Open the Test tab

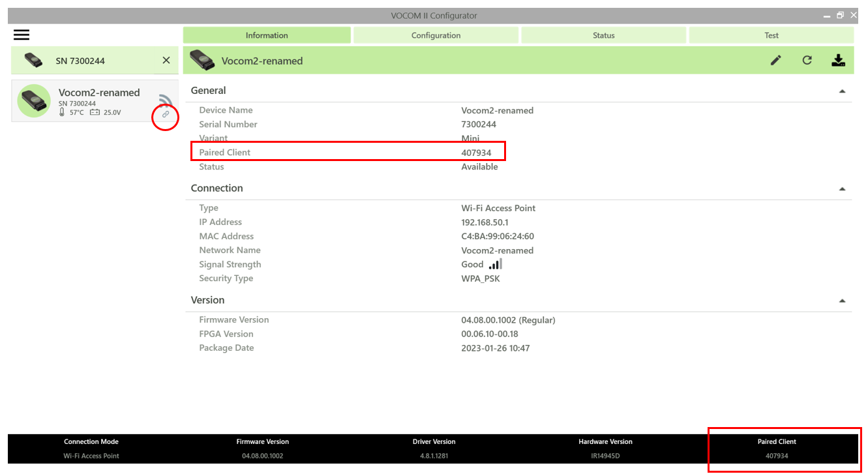(771, 35)
